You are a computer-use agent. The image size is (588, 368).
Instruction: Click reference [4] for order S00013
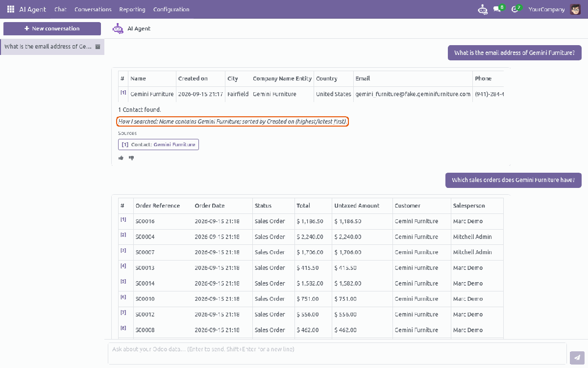(x=123, y=266)
